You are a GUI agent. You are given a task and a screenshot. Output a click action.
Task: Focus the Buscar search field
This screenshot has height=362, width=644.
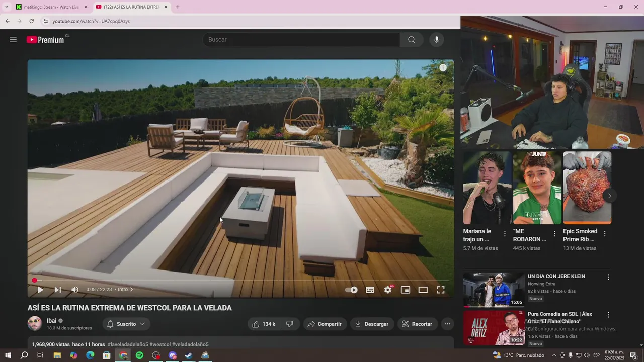301,40
